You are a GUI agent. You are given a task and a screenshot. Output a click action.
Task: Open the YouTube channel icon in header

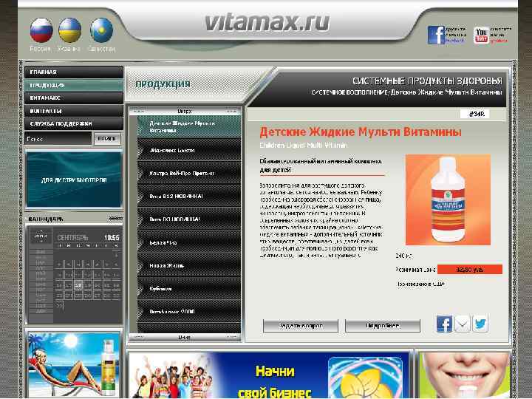(x=482, y=35)
